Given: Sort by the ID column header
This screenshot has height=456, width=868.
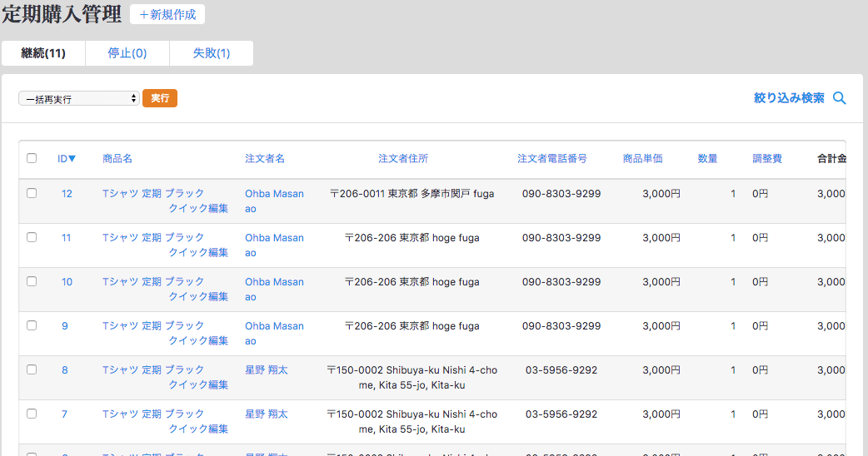Looking at the screenshot, I should [67, 158].
